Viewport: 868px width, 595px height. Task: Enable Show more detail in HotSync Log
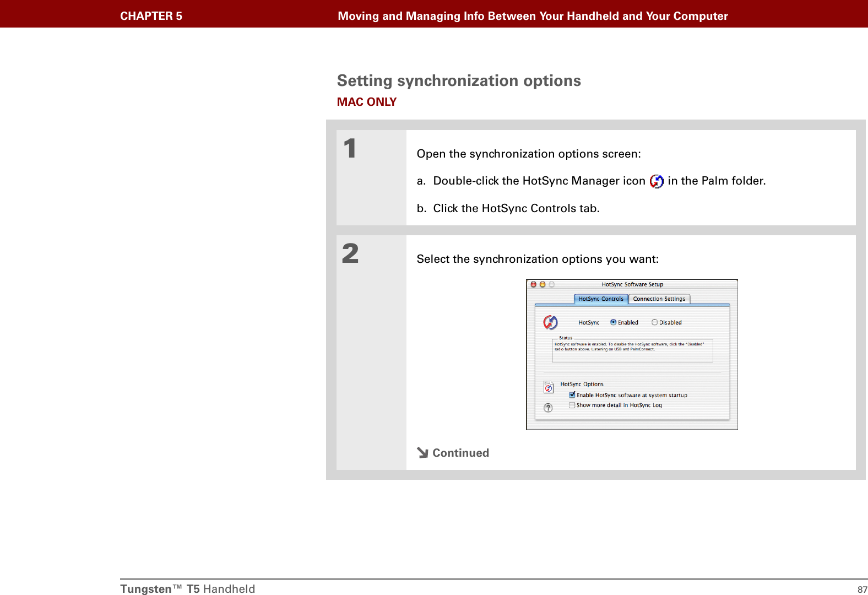click(x=572, y=405)
